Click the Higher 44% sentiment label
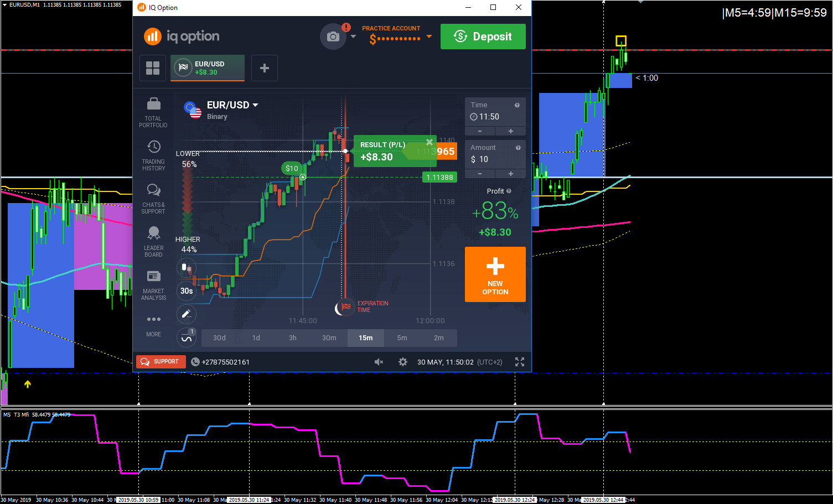The width and height of the screenshot is (833, 504). coord(188,245)
